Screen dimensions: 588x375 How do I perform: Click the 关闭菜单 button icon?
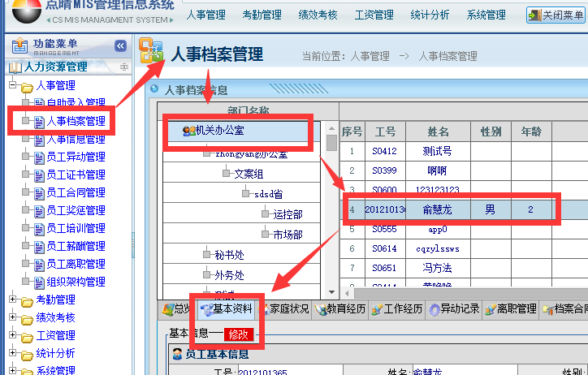click(534, 15)
